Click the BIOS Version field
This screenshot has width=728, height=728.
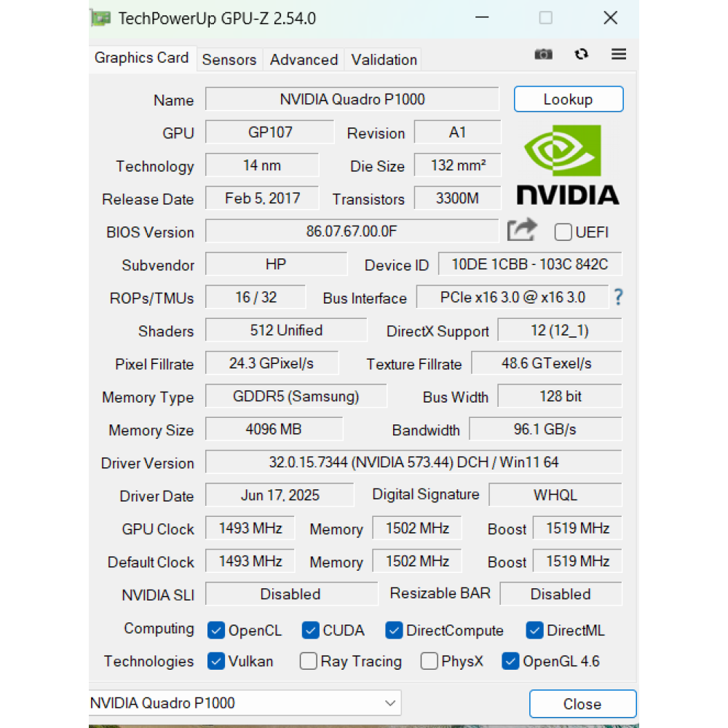click(x=352, y=232)
